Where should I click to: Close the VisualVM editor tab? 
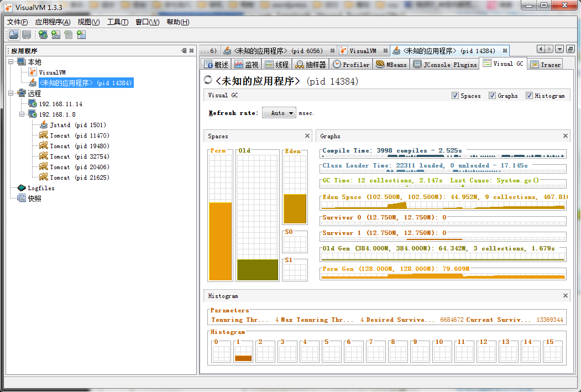[x=386, y=51]
